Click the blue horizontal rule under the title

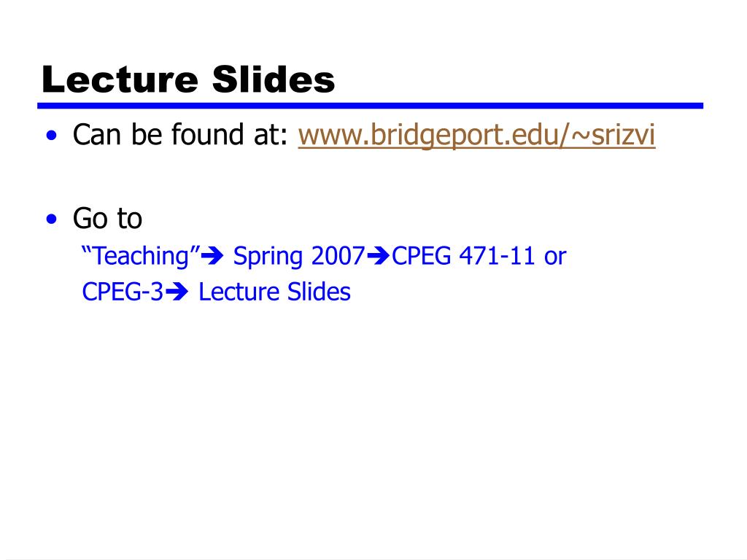tap(370, 106)
